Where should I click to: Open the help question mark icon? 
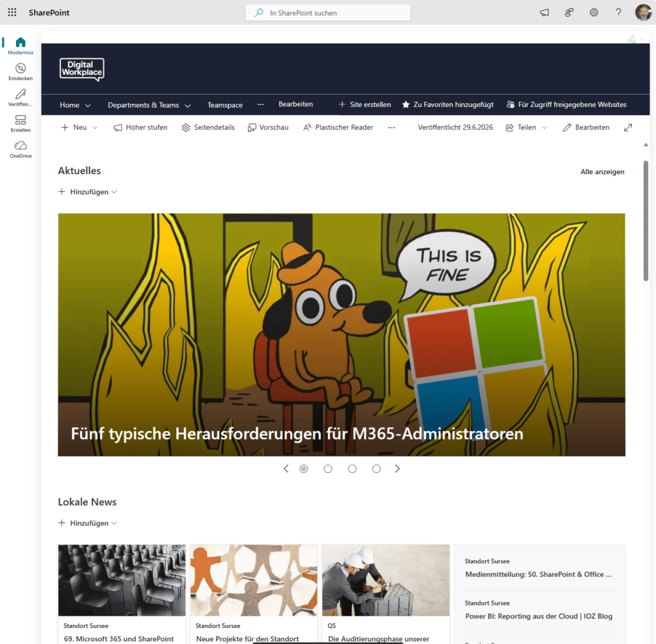tap(618, 13)
